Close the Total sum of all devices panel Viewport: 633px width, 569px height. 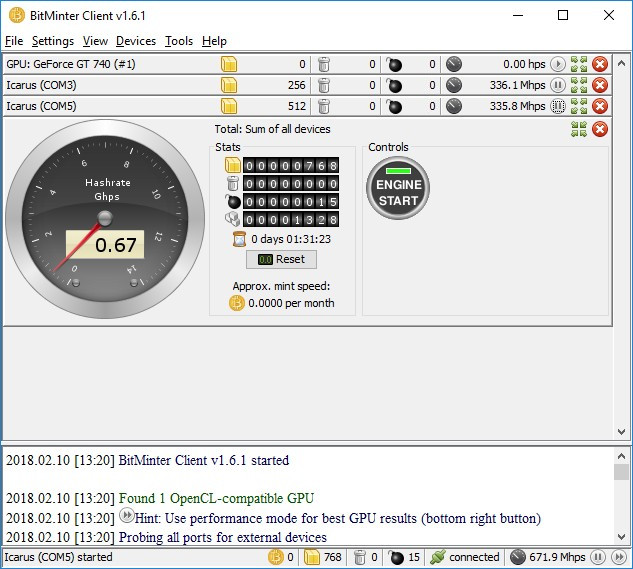(x=600, y=129)
